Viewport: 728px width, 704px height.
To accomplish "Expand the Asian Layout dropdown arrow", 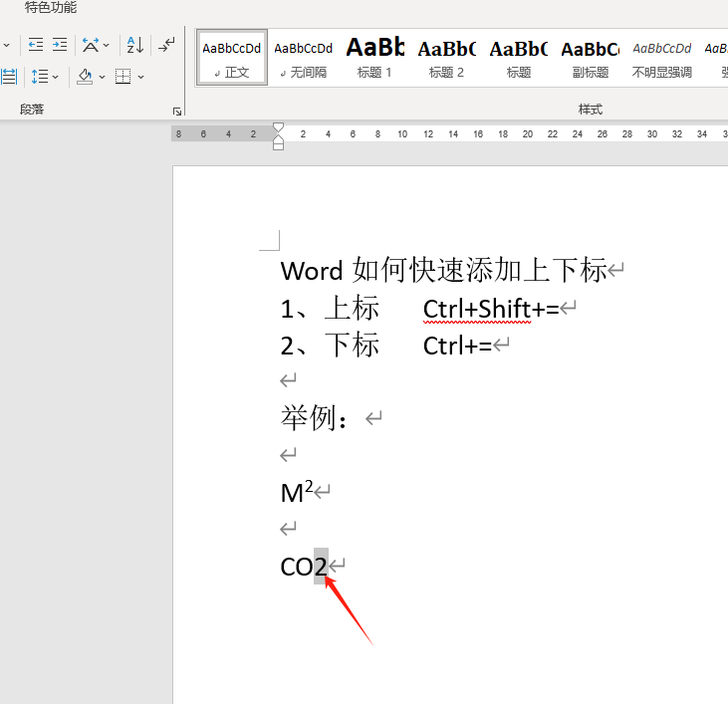I will coord(107,45).
